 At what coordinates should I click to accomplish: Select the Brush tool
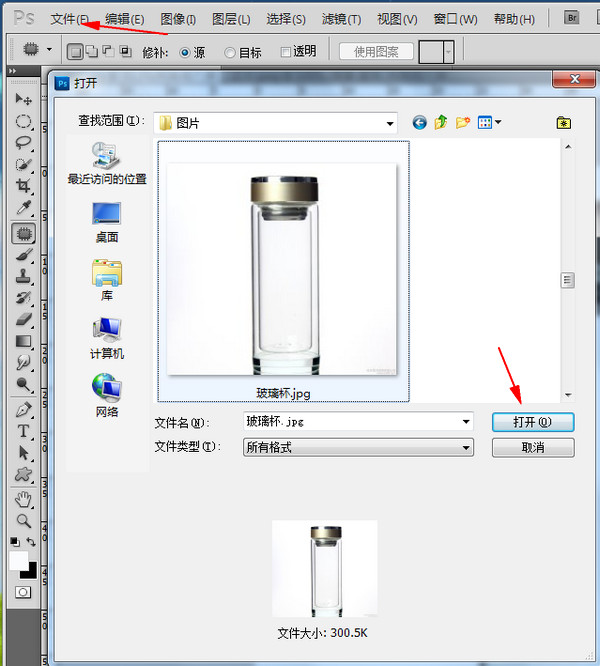(x=23, y=255)
